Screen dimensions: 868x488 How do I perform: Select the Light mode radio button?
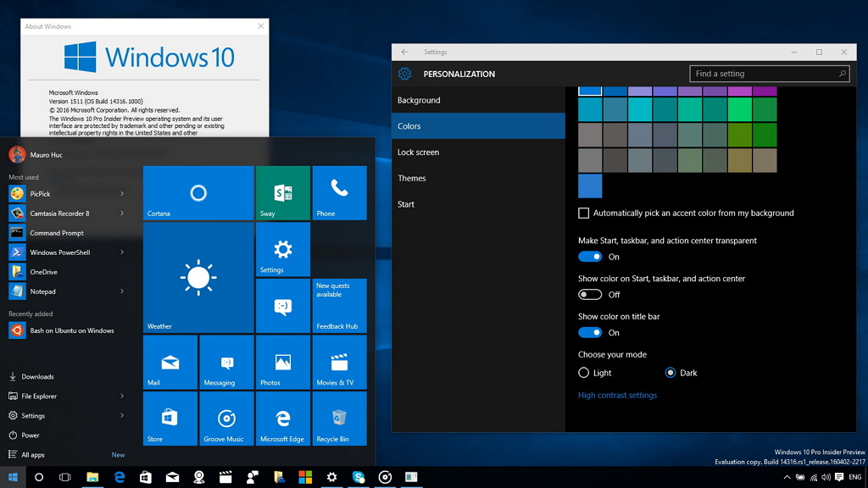coord(585,372)
